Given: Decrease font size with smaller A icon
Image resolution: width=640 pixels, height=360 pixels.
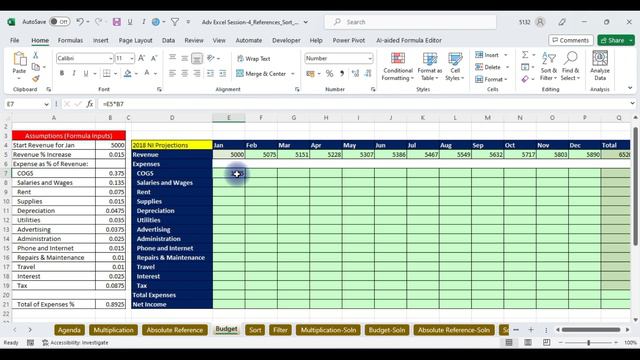Looking at the screenshot, I should click(x=154, y=58).
